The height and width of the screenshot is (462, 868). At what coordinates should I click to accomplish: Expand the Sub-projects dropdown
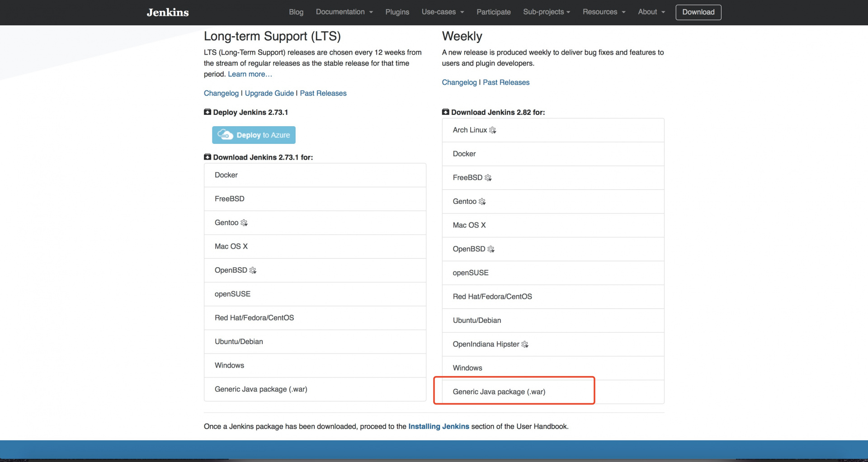coord(547,12)
